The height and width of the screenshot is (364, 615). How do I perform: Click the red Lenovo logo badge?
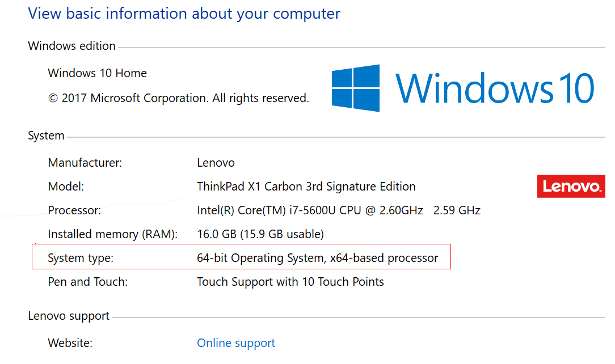(x=571, y=187)
